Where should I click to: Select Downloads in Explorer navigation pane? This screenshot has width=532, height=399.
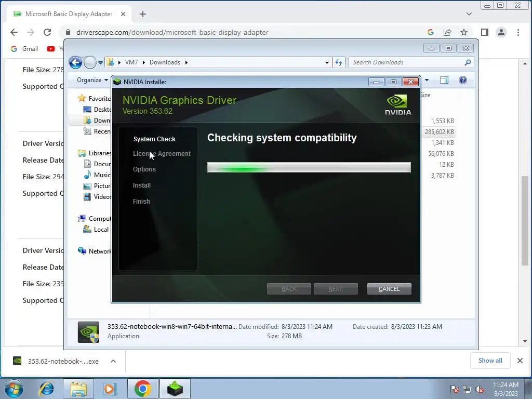click(x=97, y=121)
